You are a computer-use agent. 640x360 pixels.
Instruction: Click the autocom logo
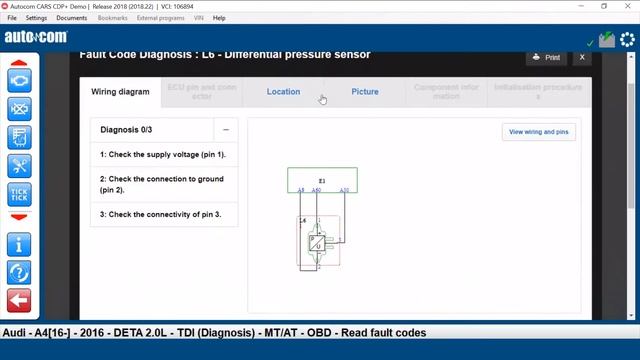coord(36,37)
